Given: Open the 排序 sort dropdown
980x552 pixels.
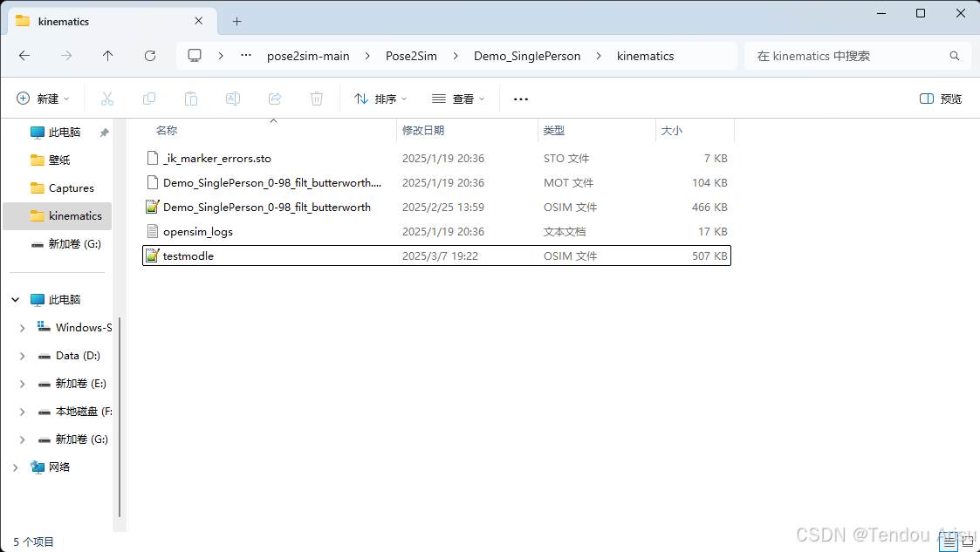Looking at the screenshot, I should [x=380, y=99].
